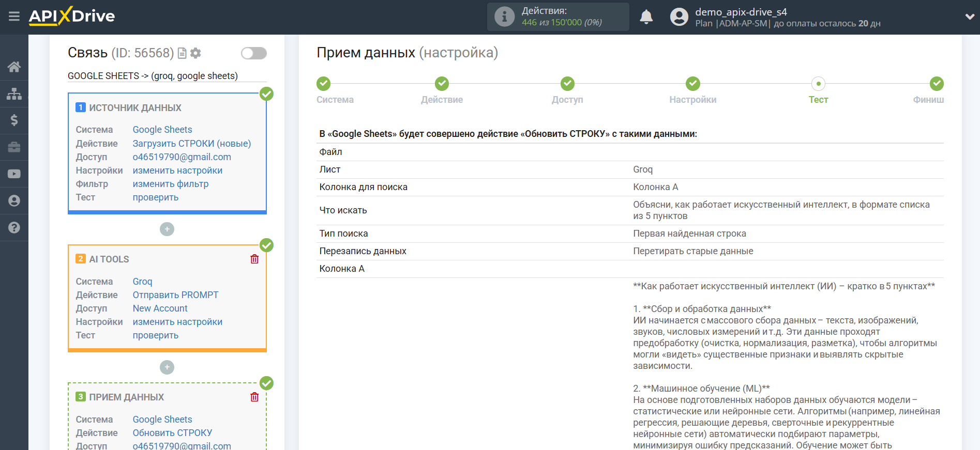980x450 pixels.
Task: Click Отправить PROMPT link
Action: (176, 295)
